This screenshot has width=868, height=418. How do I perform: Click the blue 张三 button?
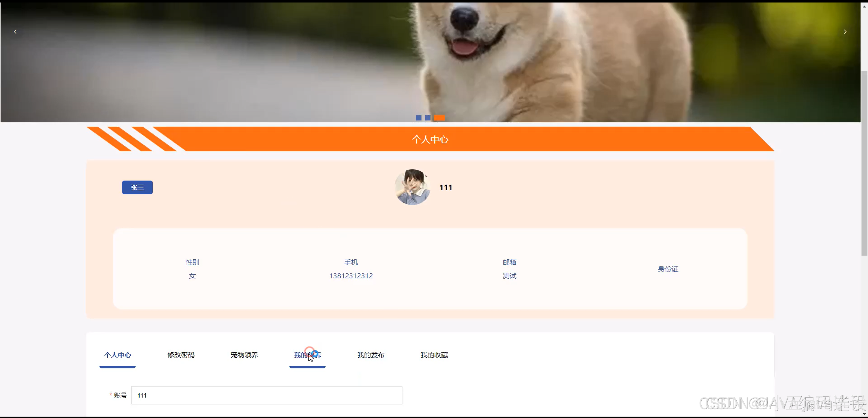(137, 187)
